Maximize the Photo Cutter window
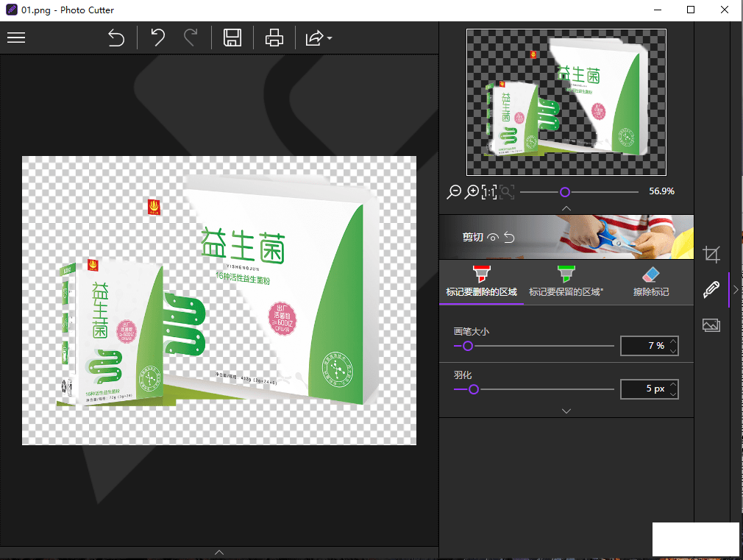This screenshot has width=743, height=560. coord(691,10)
